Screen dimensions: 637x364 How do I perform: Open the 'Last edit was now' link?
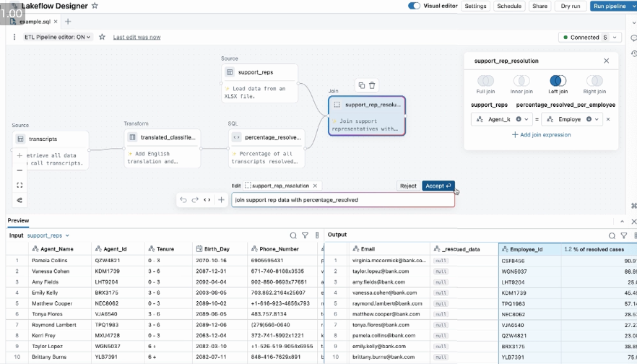click(x=136, y=37)
